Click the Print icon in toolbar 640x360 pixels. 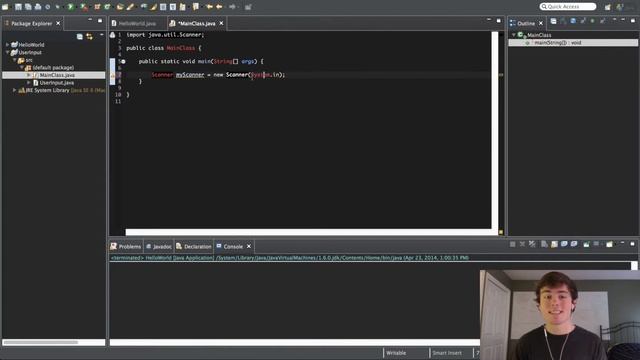coord(38,7)
